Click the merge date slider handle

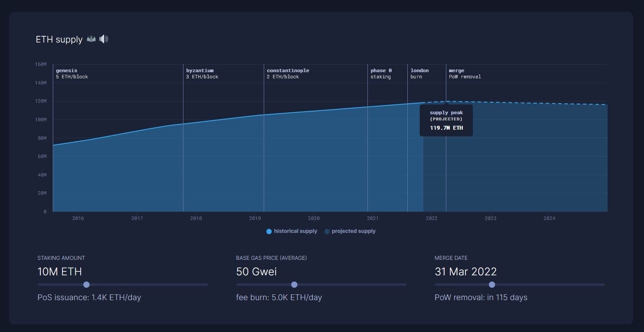[492, 285]
